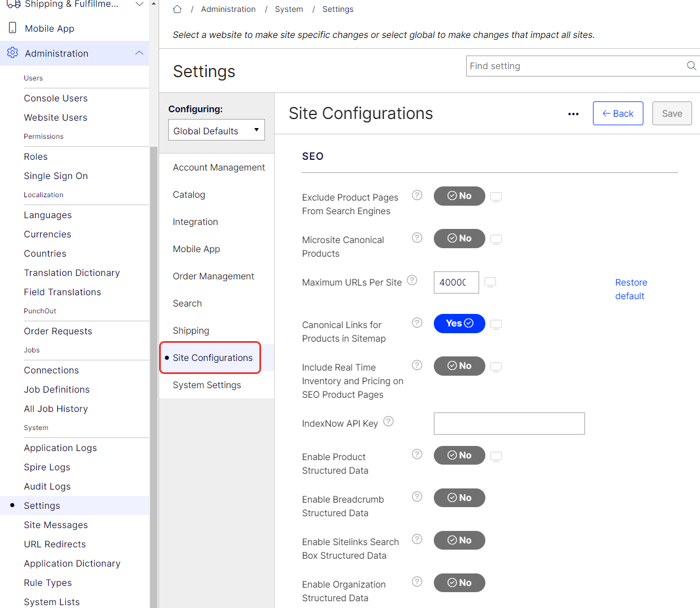Image resolution: width=700 pixels, height=608 pixels.
Task: Go to Administration breadcrumb link
Action: pyautogui.click(x=228, y=9)
